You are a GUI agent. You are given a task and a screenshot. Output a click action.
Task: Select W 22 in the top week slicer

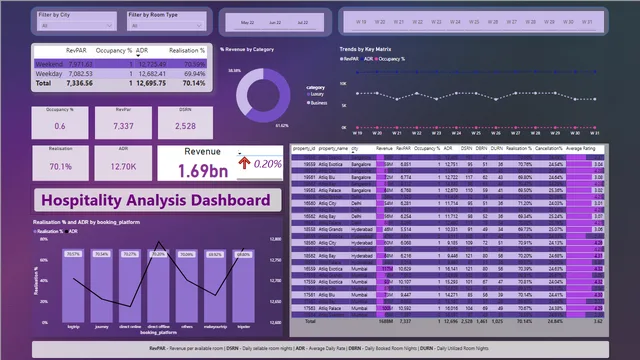417,22
